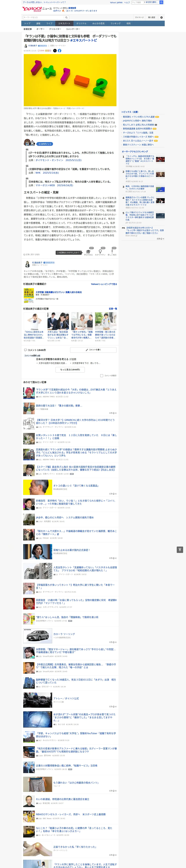
Task: Click the 記事に関する報告 report icon link
Action: 31,254
